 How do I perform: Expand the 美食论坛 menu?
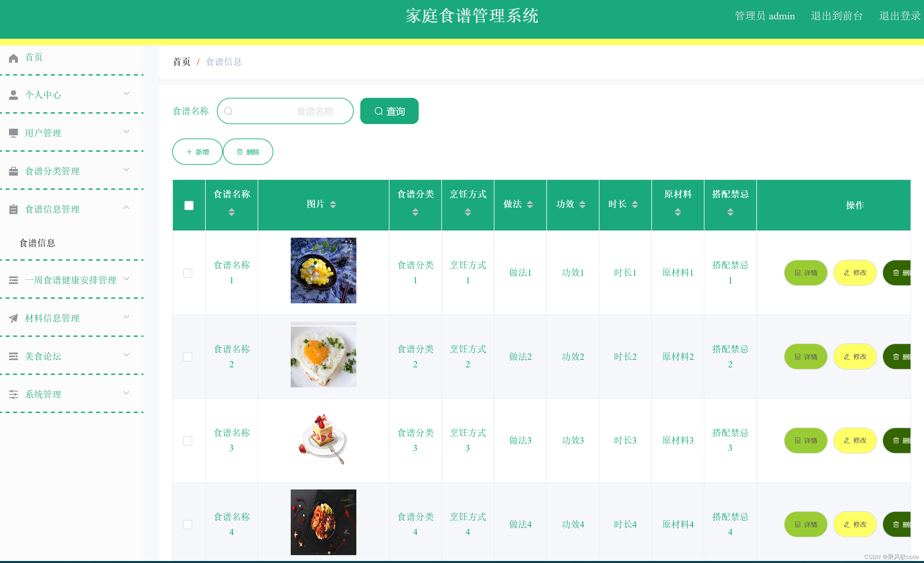pyautogui.click(x=127, y=355)
